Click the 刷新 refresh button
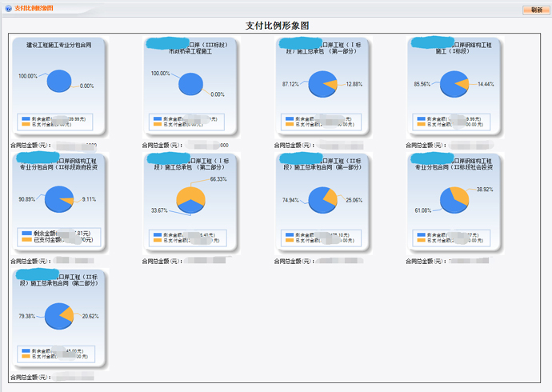 point(536,10)
